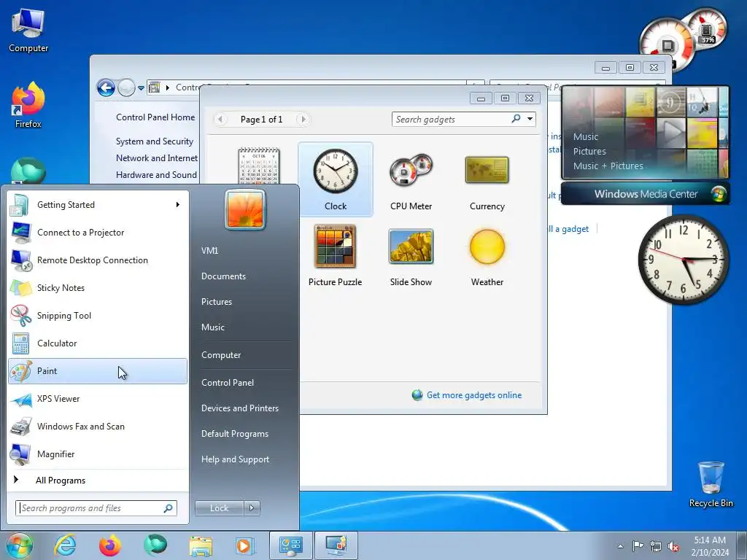Select the Slide Show gadget

(x=411, y=256)
